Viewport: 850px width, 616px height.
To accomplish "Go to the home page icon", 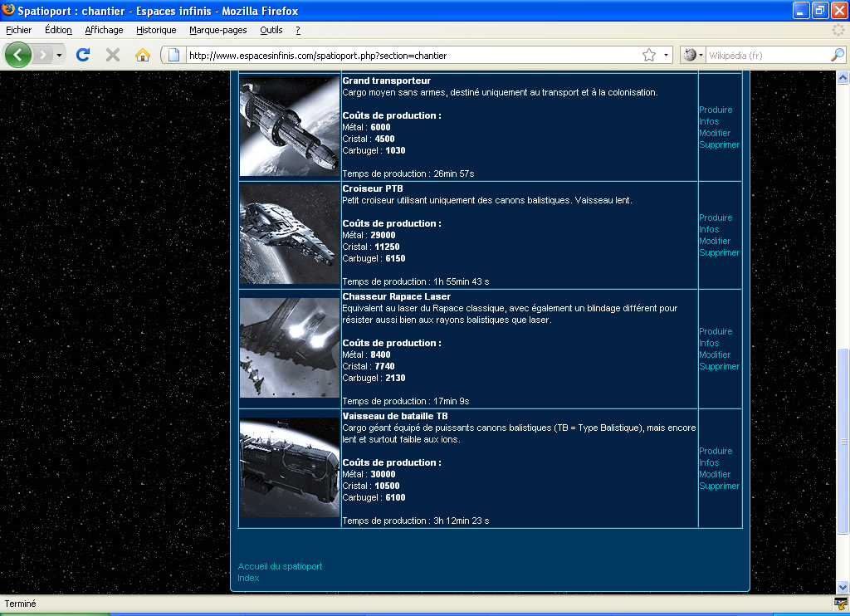I will [143, 55].
